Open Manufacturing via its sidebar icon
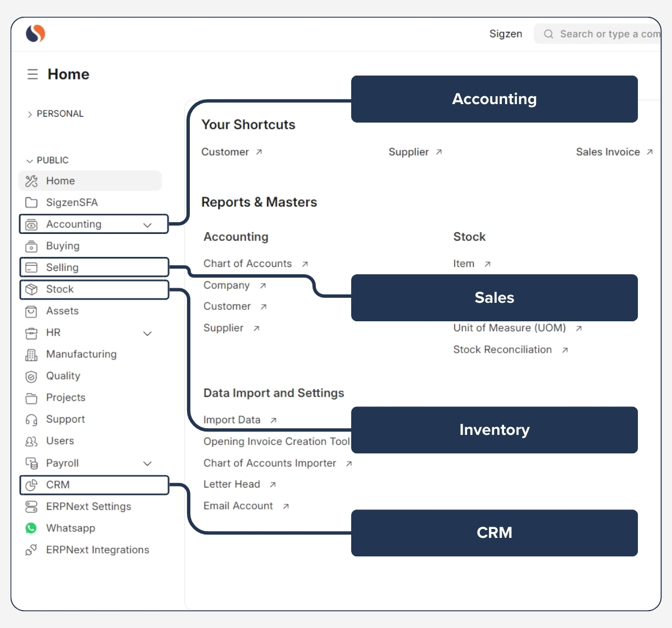Screen dimensions: 672x628 pos(31,354)
